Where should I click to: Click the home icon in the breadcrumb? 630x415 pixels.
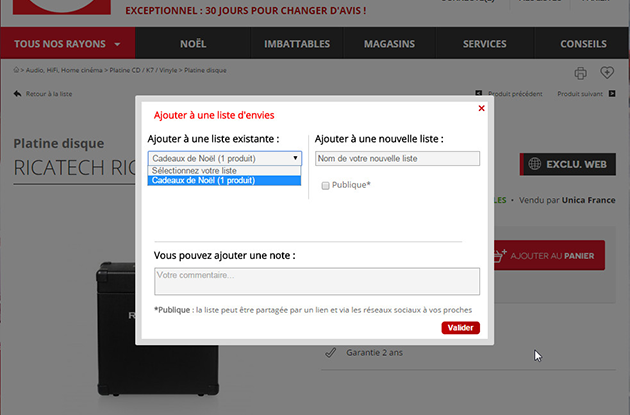pyautogui.click(x=17, y=71)
